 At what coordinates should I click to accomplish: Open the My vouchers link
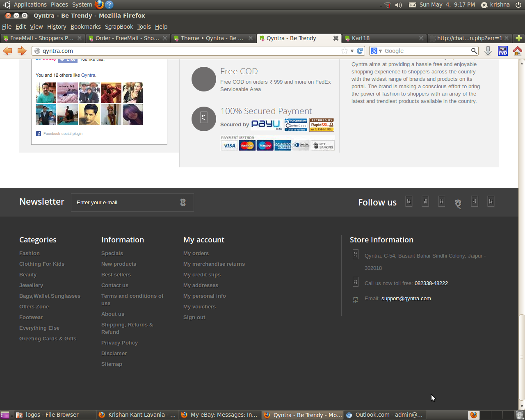pyautogui.click(x=199, y=307)
